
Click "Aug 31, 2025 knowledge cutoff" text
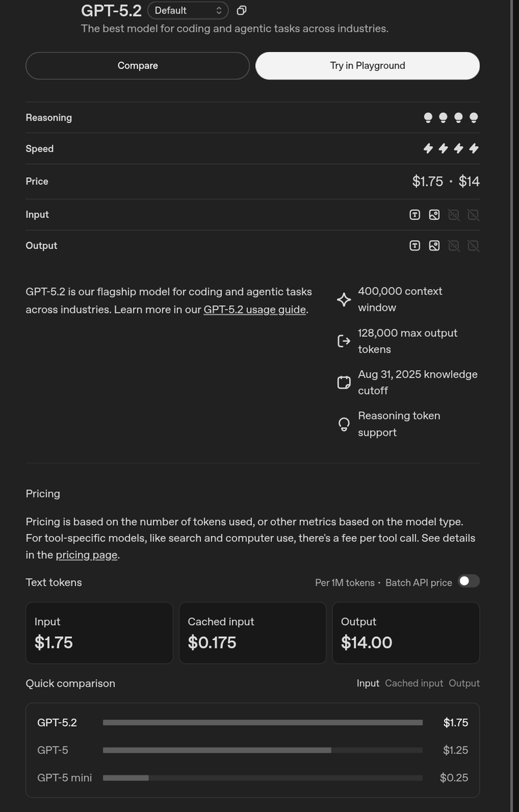(x=418, y=382)
